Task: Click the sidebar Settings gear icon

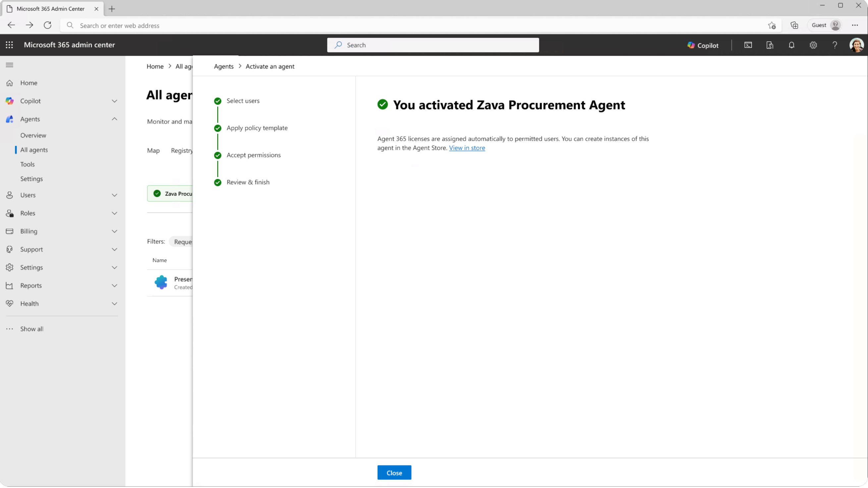Action: 9,268
